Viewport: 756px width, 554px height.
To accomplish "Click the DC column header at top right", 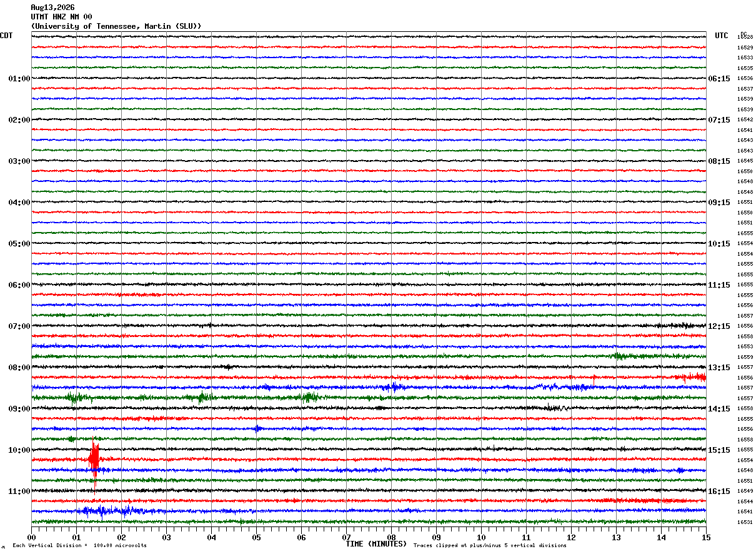I will point(744,34).
